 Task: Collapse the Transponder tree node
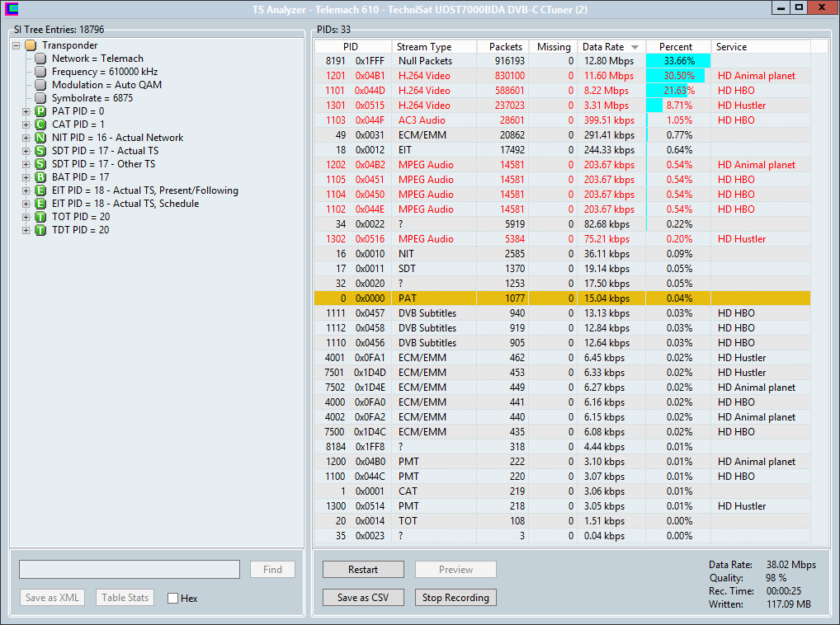(x=17, y=45)
